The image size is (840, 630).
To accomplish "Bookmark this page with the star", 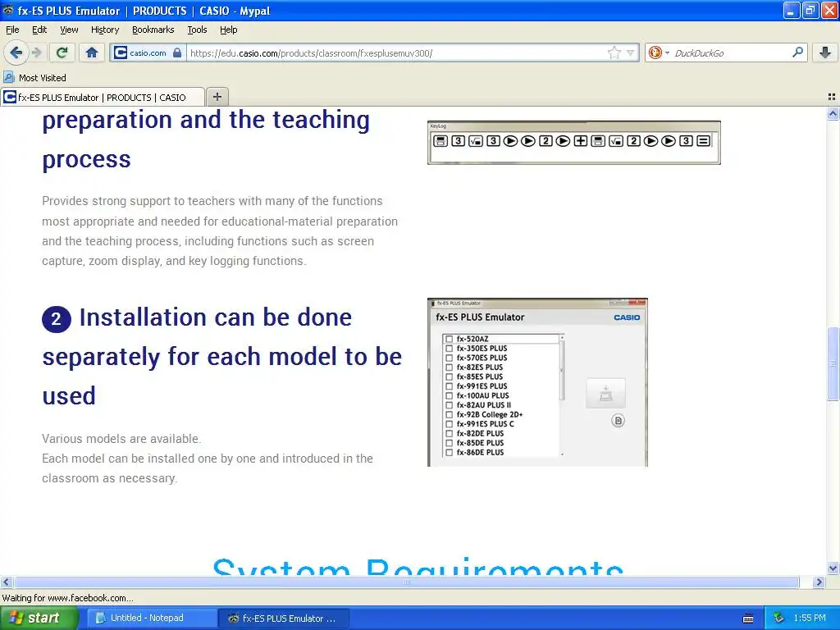I will coord(614,52).
